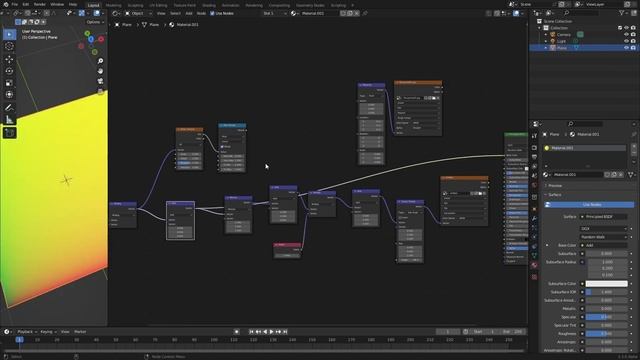Open the Playback dropdown in timeline
640x360 pixels.
(x=27, y=332)
